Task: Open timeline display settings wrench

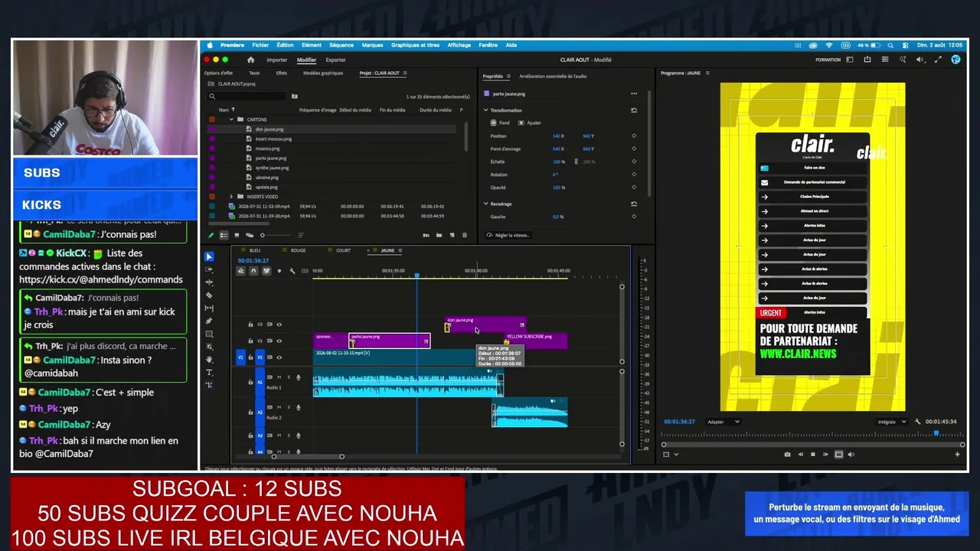Action: click(292, 271)
